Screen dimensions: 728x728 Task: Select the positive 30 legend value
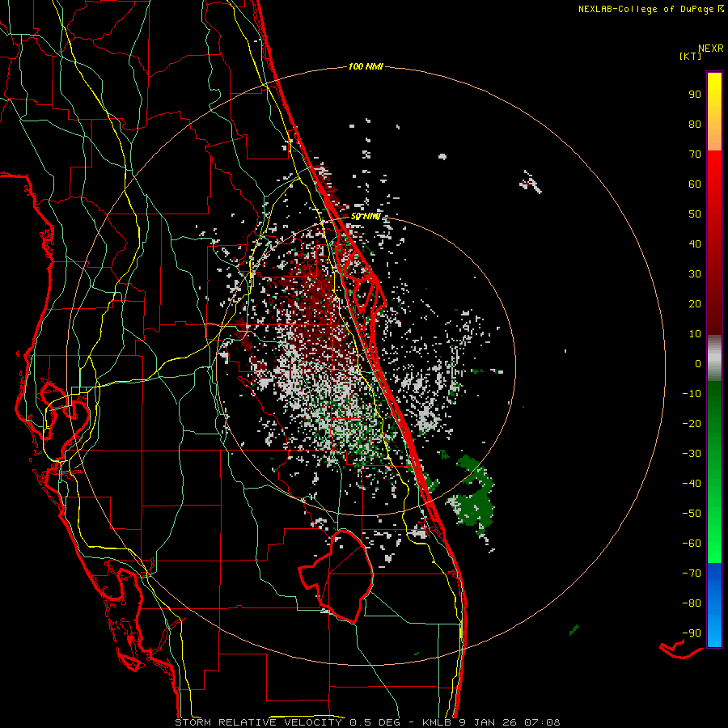pyautogui.click(x=695, y=274)
